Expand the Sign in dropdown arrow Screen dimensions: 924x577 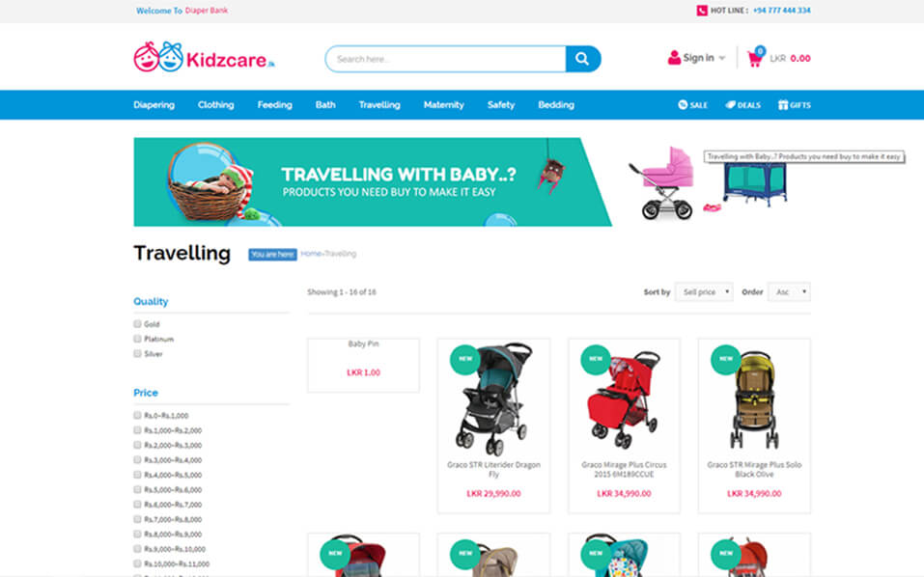coord(722,58)
